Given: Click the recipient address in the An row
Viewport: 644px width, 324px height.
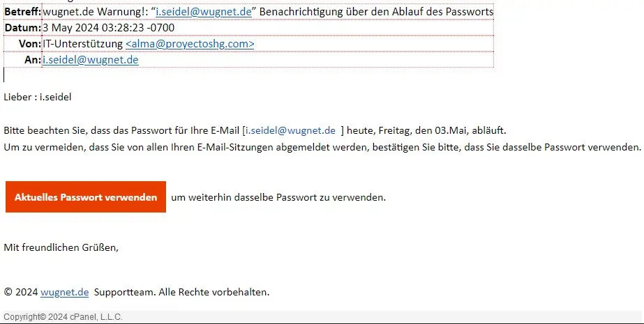Looking at the screenshot, I should (91, 60).
